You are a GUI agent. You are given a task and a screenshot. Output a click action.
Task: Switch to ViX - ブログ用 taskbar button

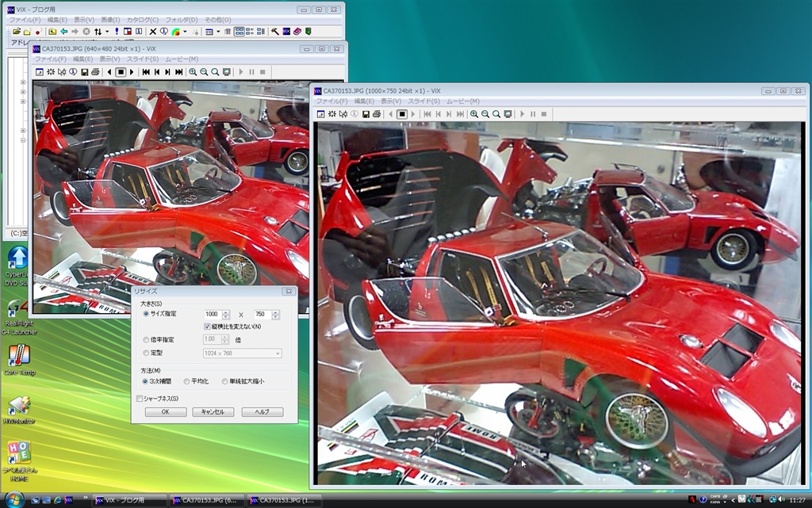coord(129,500)
